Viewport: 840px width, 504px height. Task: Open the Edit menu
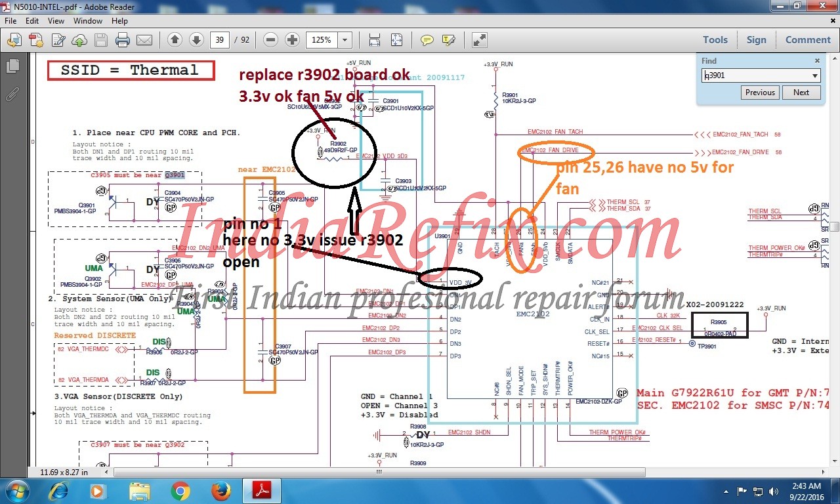32,21
